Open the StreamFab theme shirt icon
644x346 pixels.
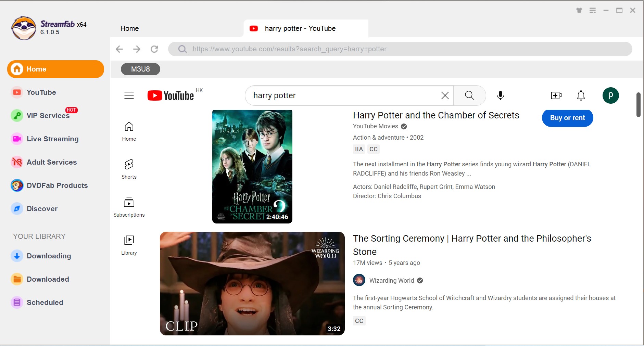(x=579, y=10)
